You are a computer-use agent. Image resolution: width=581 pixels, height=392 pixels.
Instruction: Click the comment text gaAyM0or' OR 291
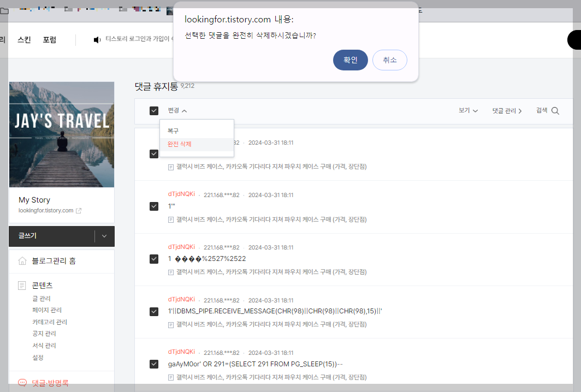pyautogui.click(x=256, y=364)
